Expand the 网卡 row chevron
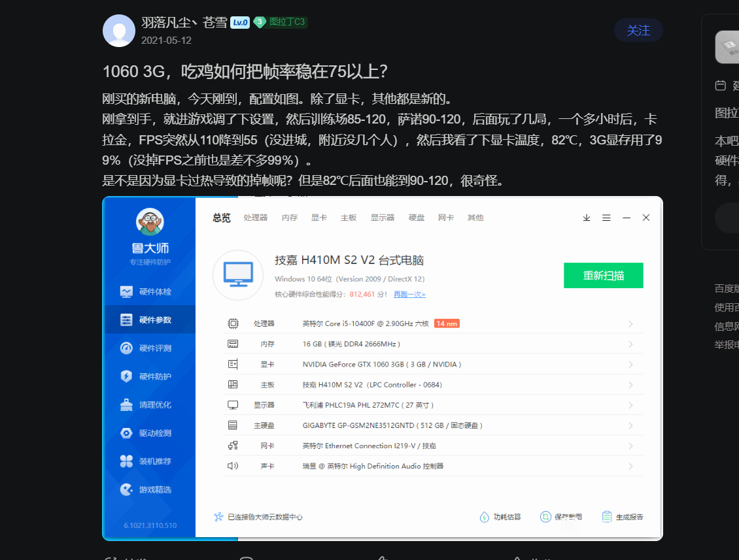The height and width of the screenshot is (560, 739). pos(630,446)
